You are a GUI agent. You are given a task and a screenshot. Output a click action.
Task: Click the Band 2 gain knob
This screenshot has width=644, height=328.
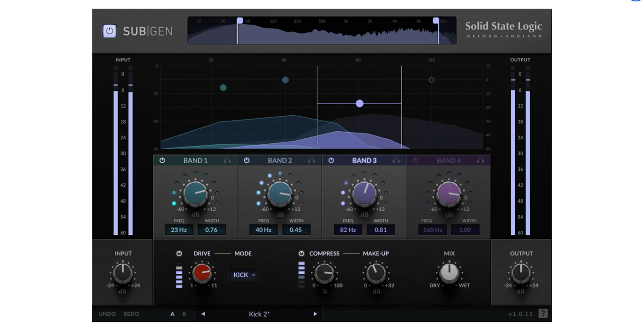coord(280,194)
